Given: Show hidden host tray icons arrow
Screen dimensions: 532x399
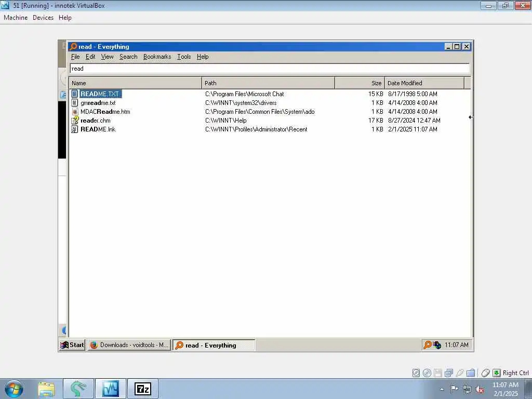Looking at the screenshot, I should click(x=442, y=389).
